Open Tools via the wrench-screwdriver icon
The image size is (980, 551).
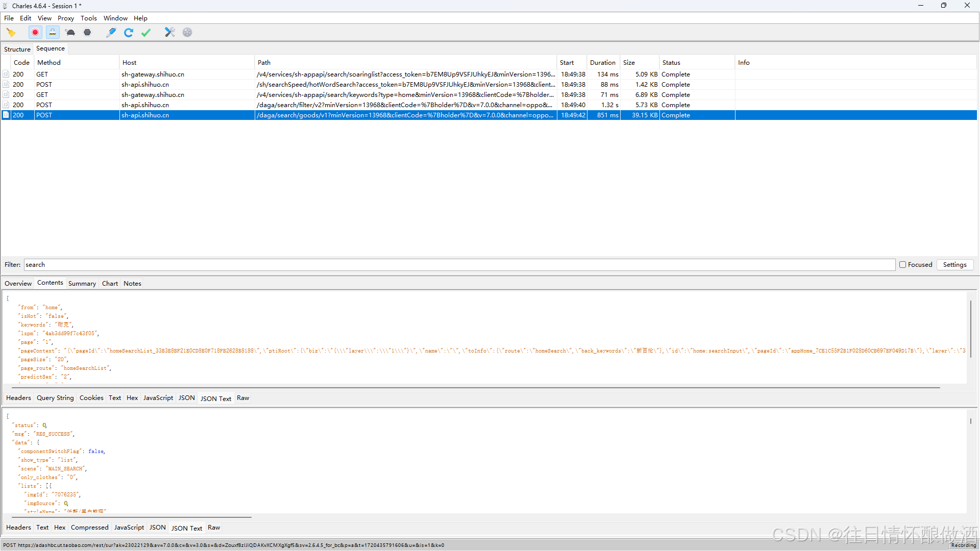[169, 33]
